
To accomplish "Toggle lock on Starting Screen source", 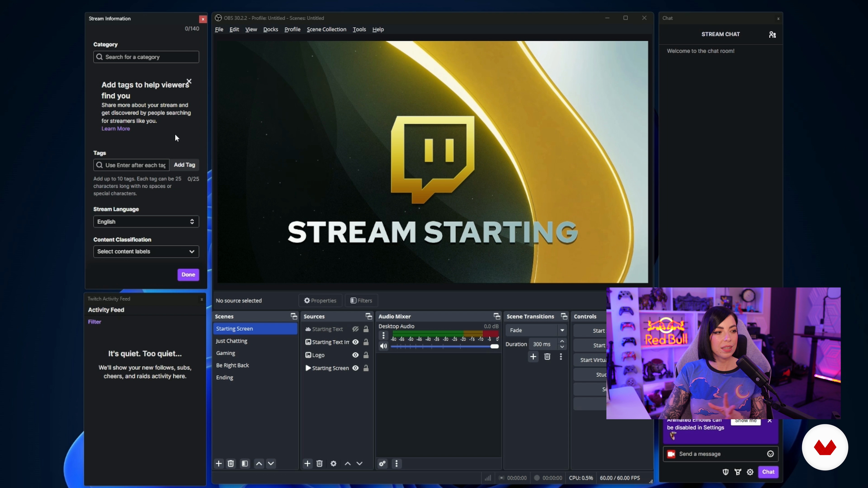I will [366, 368].
